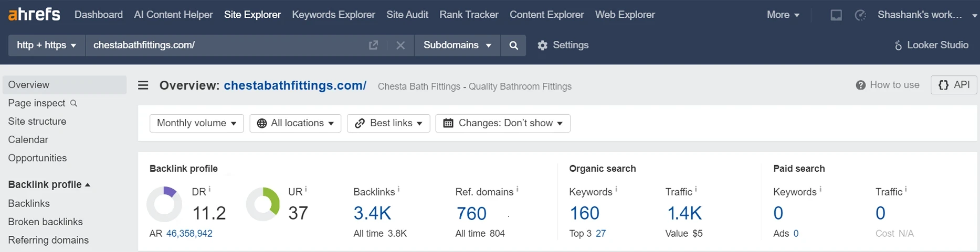The image size is (980, 252).
Task: Open the API button
Action: [x=954, y=85]
